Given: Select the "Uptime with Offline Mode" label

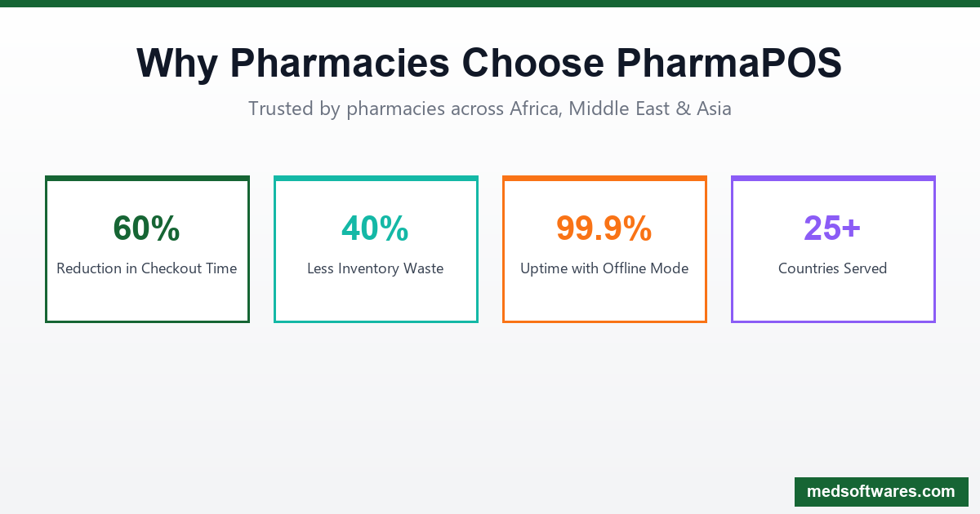Looking at the screenshot, I should click(604, 268).
